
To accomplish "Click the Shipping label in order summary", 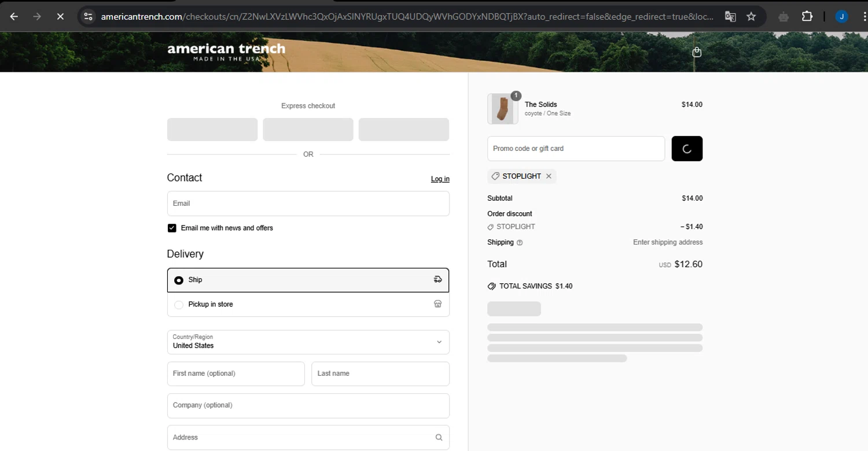I will [501, 242].
